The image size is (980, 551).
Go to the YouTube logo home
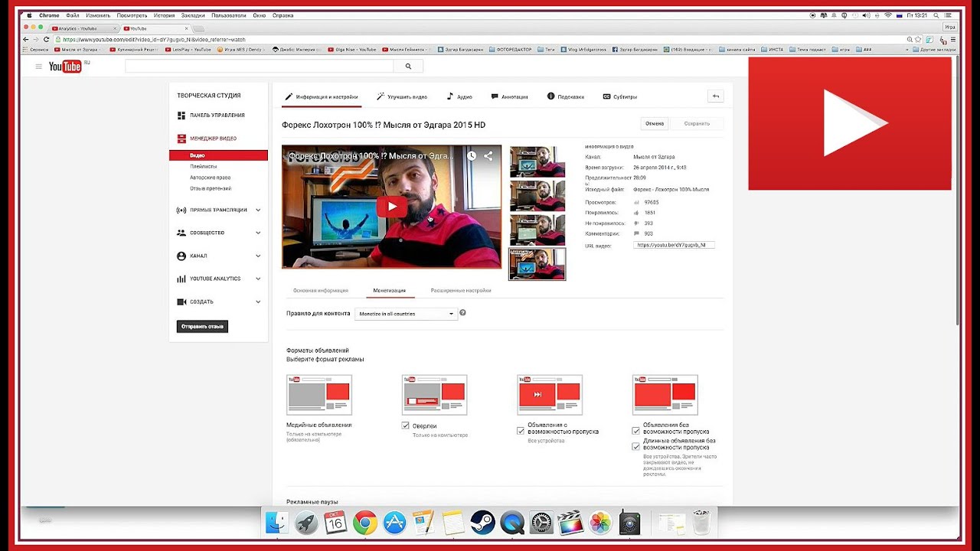(66, 67)
